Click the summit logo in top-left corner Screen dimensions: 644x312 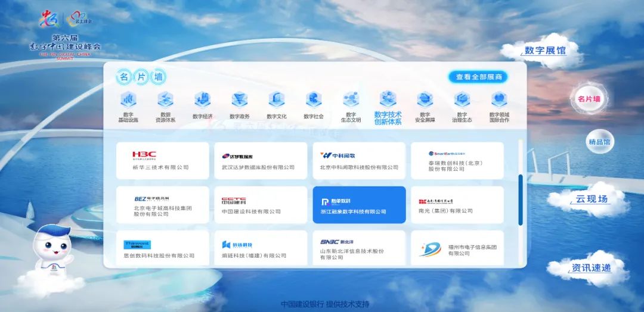(65, 20)
